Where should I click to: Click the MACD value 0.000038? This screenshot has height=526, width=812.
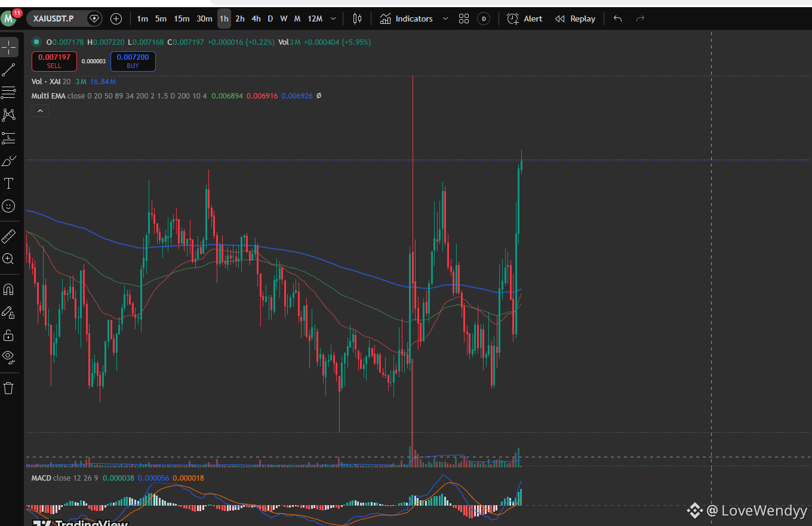pyautogui.click(x=118, y=478)
